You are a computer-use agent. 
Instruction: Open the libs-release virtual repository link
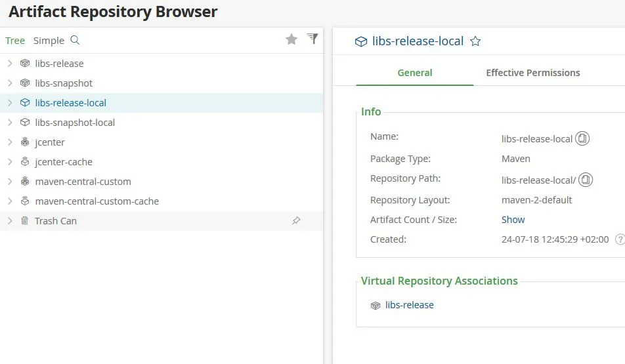point(410,305)
